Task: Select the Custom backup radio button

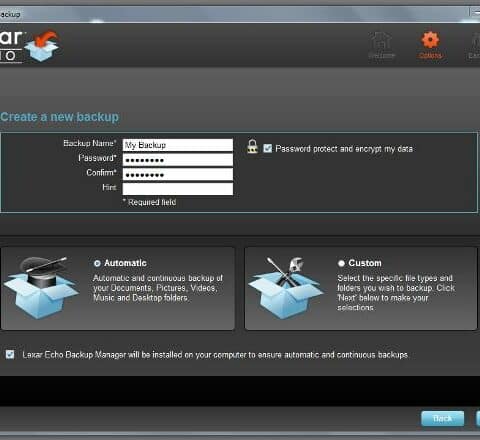Action: 341,263
